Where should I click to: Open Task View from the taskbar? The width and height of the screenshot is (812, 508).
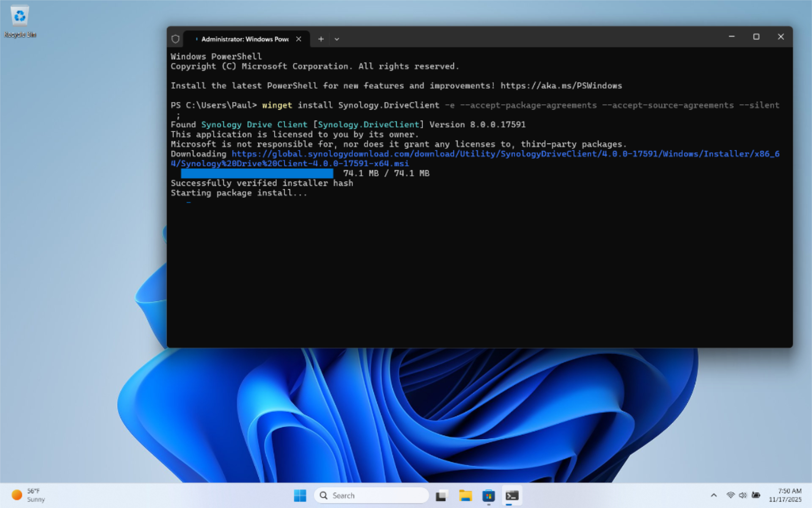pos(441,495)
